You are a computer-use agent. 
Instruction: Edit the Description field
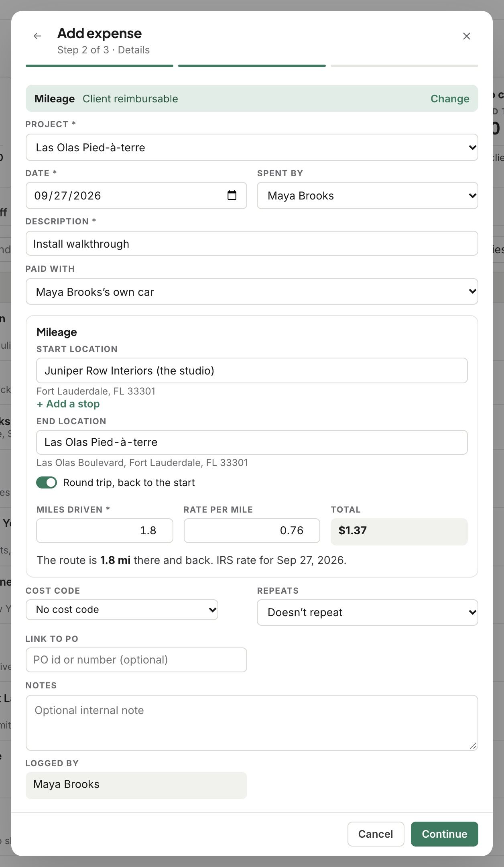point(252,243)
